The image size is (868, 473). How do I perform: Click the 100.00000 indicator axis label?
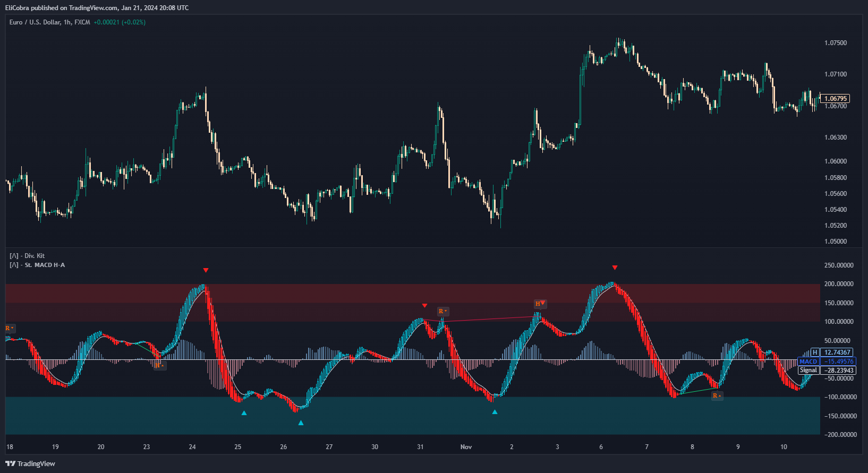(x=839, y=322)
